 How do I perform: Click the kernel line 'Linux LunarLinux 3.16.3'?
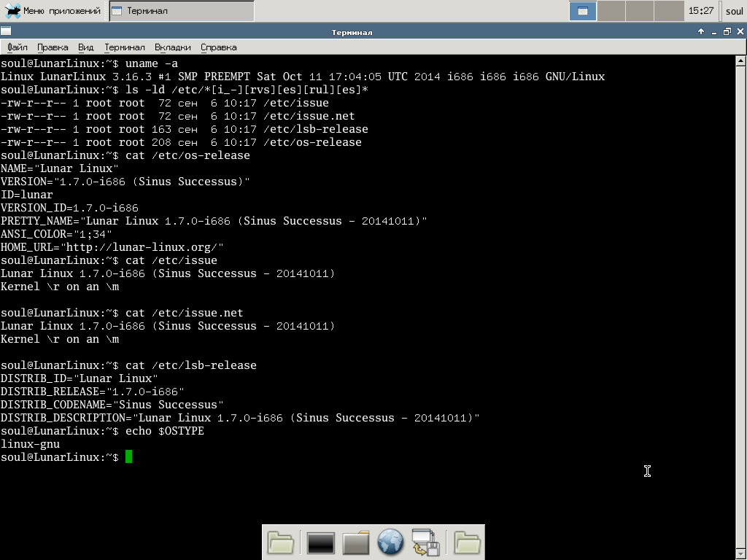pos(303,77)
